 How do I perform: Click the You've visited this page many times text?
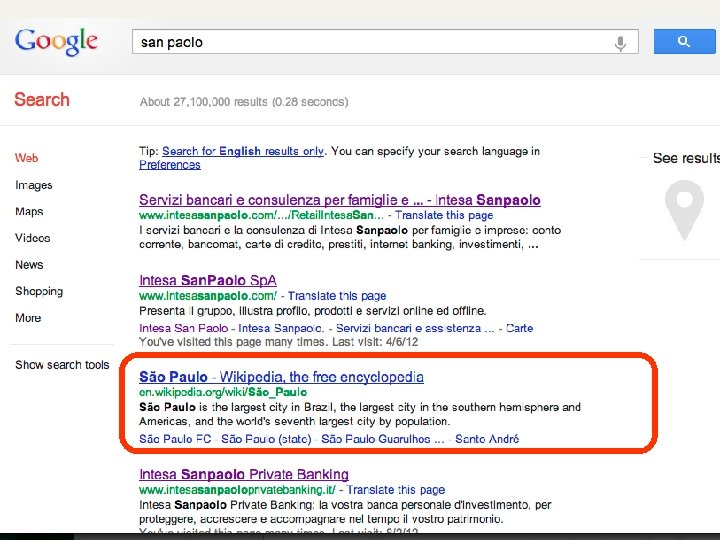[279, 342]
